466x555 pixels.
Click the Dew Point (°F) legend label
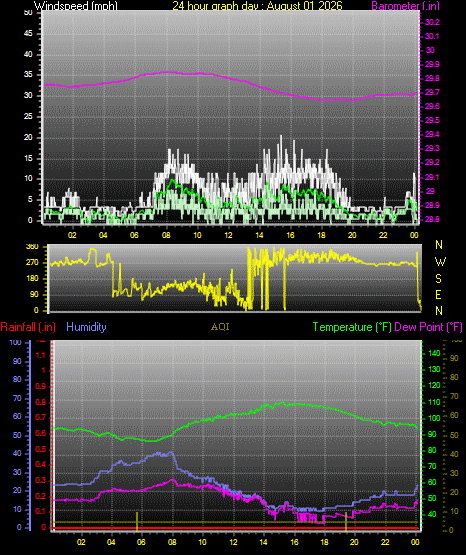pos(428,327)
